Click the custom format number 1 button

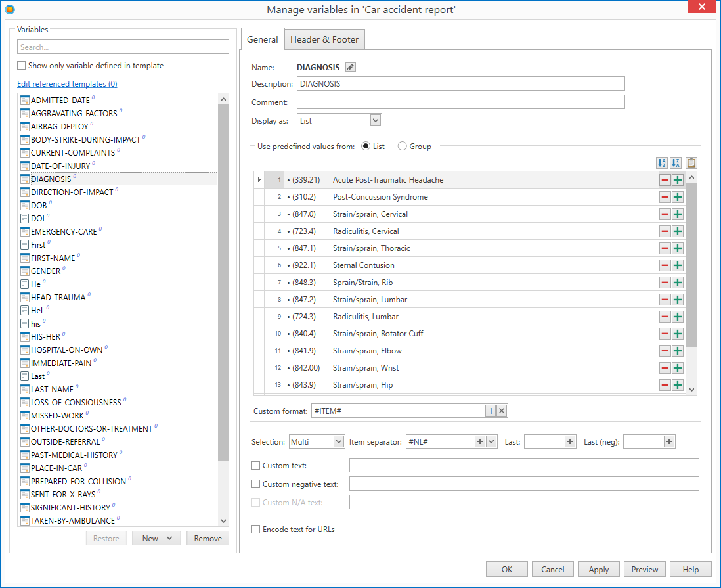click(x=491, y=411)
